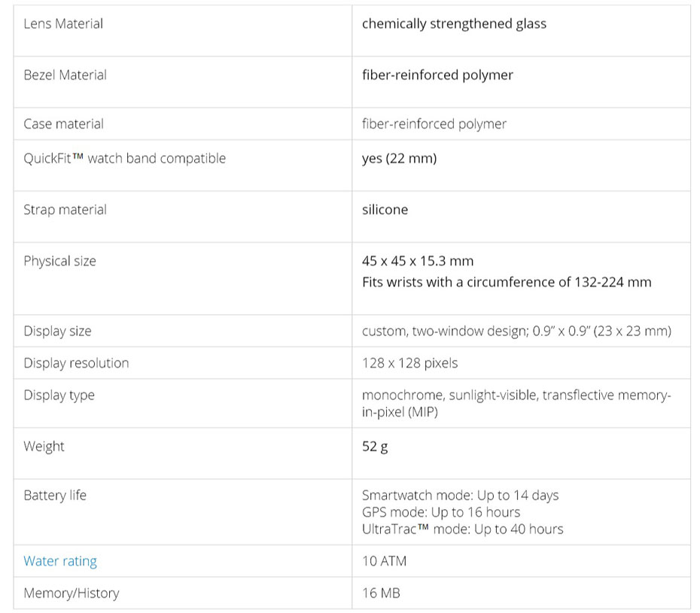Click the 16 MB memory value
This screenshot has height=613, width=700.
pyautogui.click(x=381, y=593)
